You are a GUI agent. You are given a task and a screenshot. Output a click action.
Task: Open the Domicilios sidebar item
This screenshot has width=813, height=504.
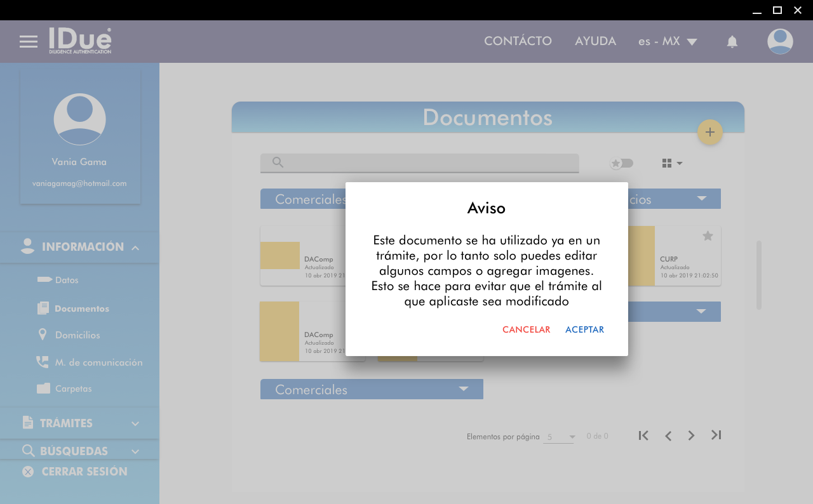(x=77, y=335)
